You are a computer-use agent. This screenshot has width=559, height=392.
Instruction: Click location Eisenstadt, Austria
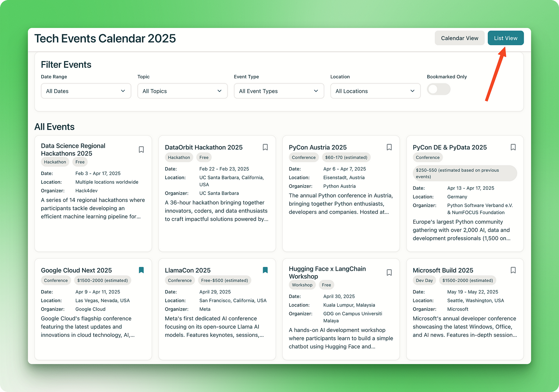pos(344,178)
